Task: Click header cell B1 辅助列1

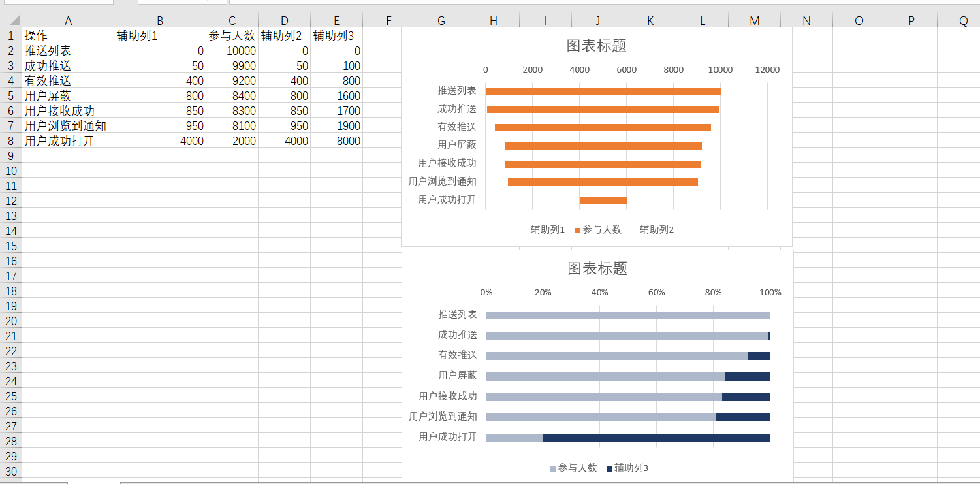Action: coord(160,35)
